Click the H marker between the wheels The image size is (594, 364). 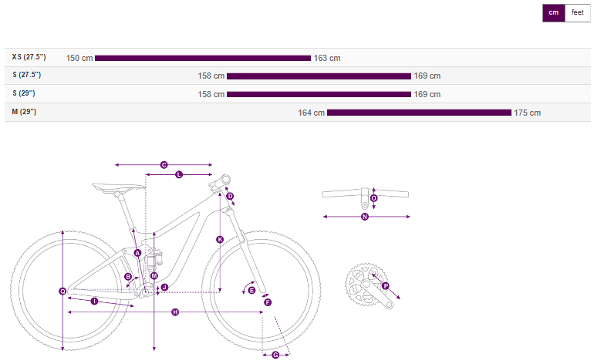click(x=175, y=312)
